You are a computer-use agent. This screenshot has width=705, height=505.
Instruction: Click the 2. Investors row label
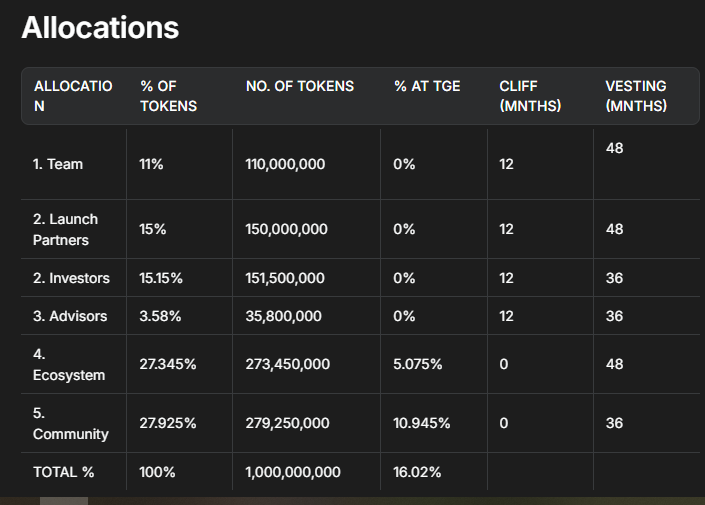[x=71, y=278]
